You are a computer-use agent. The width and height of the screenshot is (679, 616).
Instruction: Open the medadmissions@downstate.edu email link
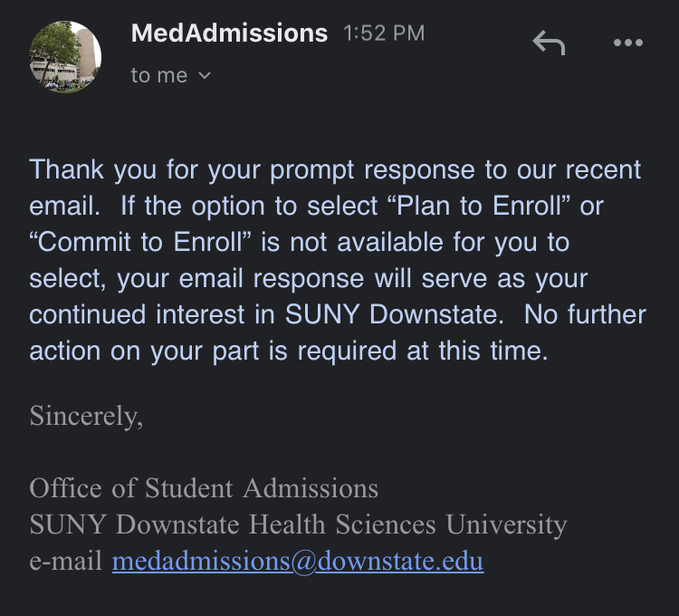click(298, 561)
